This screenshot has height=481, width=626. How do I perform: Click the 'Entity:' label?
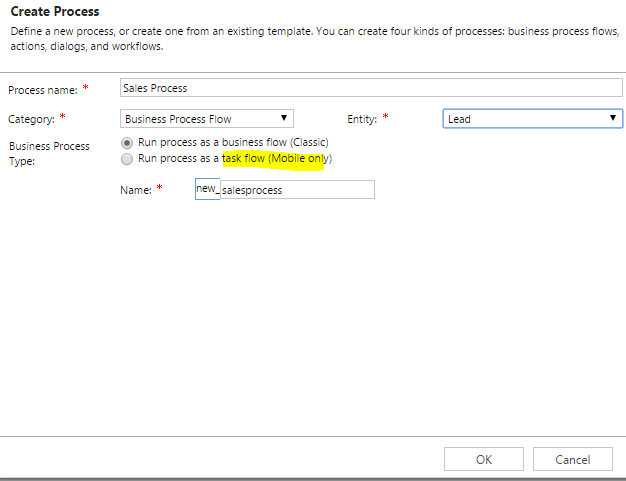coord(364,119)
